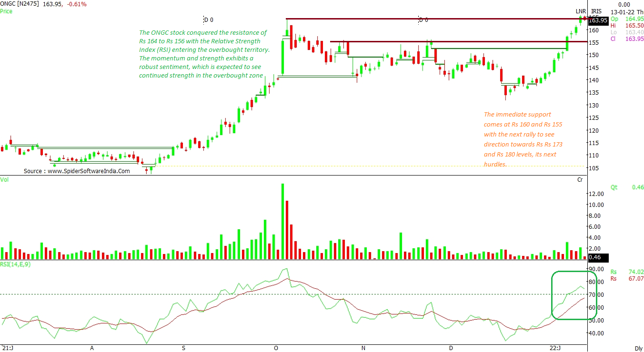The width and height of the screenshot is (644, 352).
Task: Click the upper red resistance line near 164
Action: 429,19
